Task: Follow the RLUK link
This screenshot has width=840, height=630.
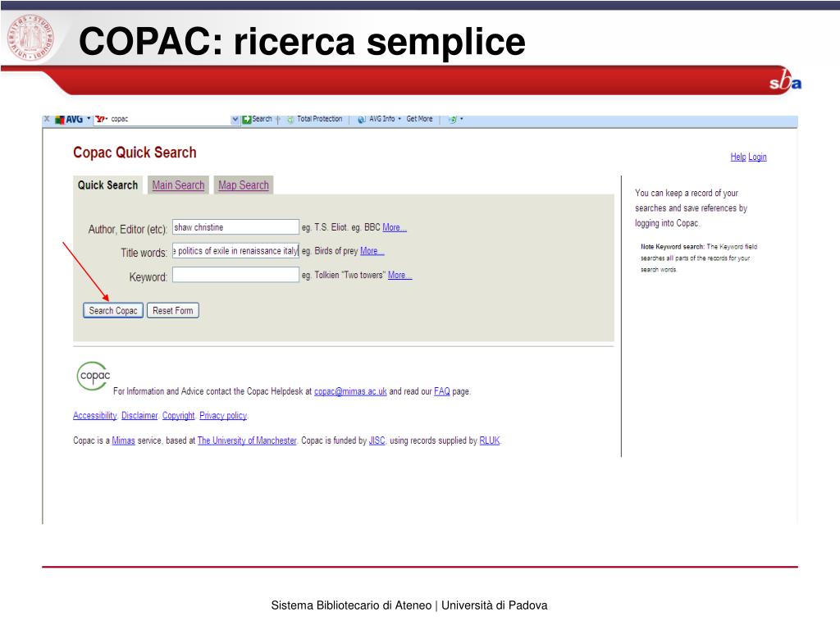Action: pyautogui.click(x=490, y=441)
